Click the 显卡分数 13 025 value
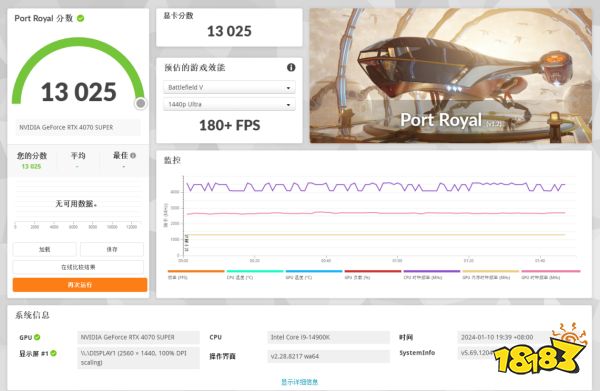This screenshot has height=391, width=600. 229,31
